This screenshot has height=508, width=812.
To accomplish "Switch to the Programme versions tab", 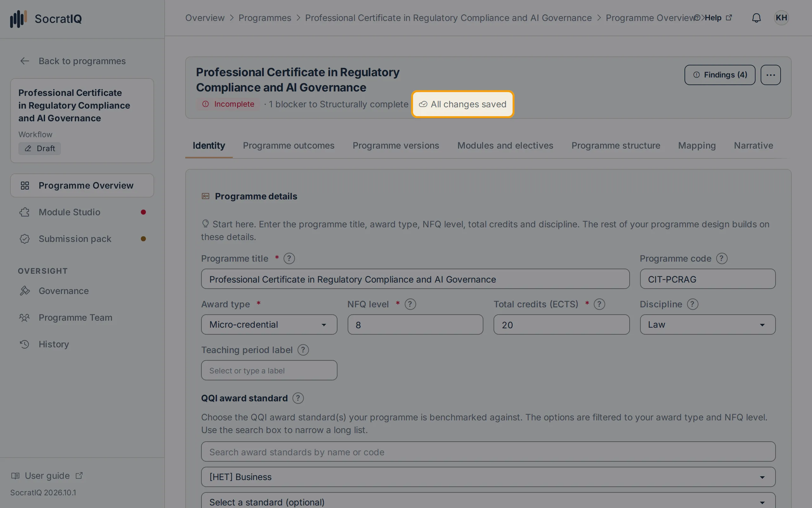I will (396, 145).
